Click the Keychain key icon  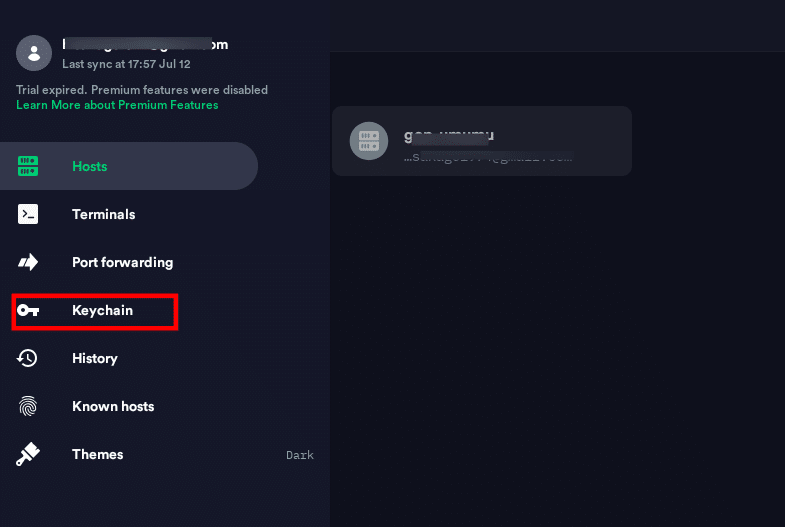(28, 311)
